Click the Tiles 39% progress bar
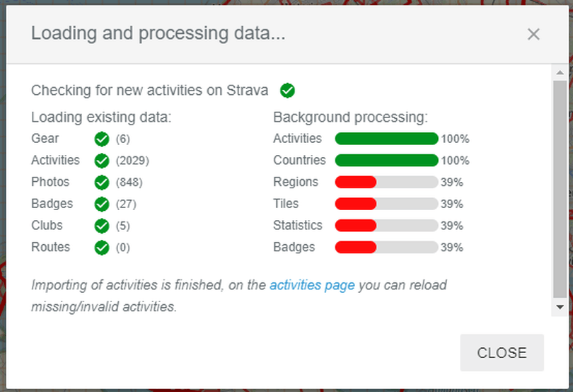The image size is (573, 392). click(386, 204)
